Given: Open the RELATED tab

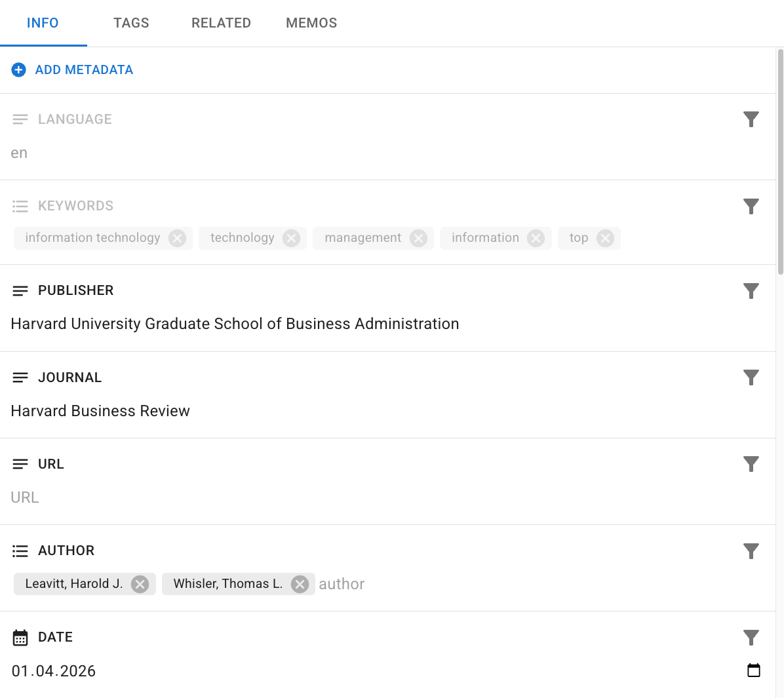Looking at the screenshot, I should pos(221,23).
